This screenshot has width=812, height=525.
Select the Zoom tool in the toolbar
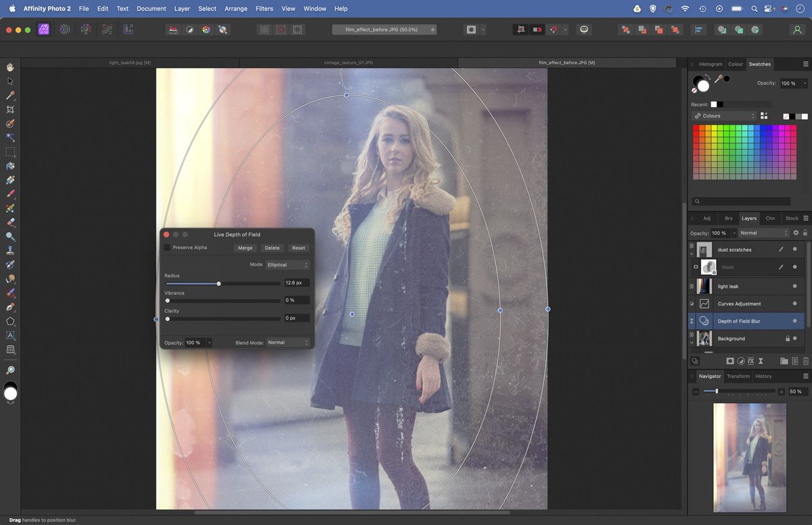coord(10,237)
